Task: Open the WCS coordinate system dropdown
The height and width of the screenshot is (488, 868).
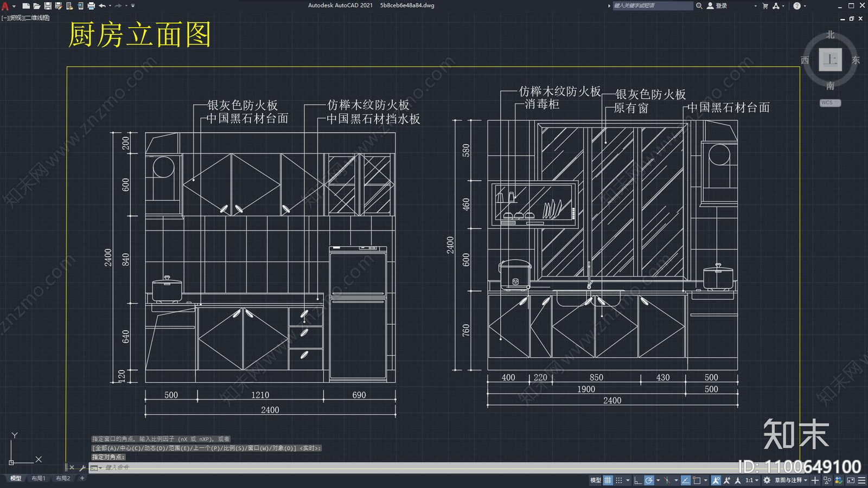Action: pos(830,102)
